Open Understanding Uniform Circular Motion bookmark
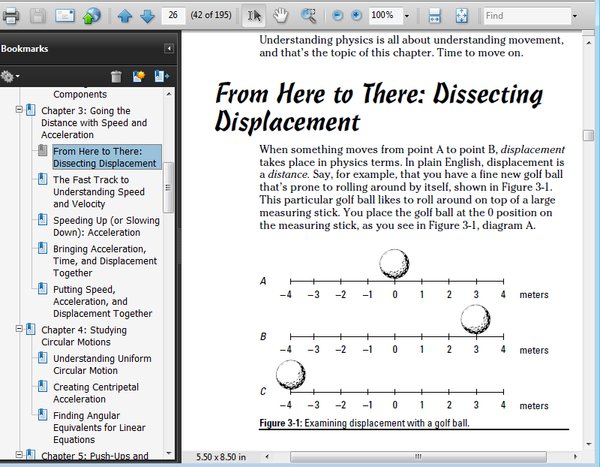Image resolution: width=600 pixels, height=467 pixels. (102, 364)
